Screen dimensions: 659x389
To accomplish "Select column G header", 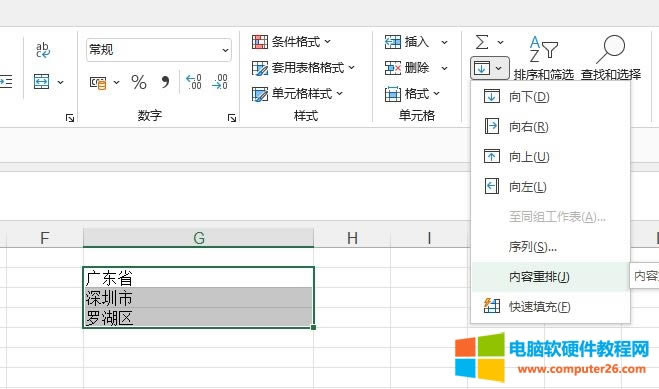I will 199,238.
